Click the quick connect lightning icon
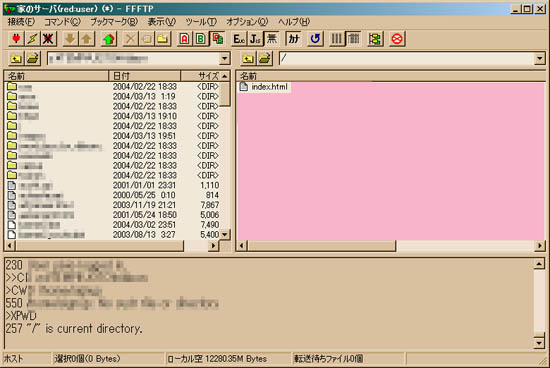The height and width of the screenshot is (368, 550). point(32,39)
